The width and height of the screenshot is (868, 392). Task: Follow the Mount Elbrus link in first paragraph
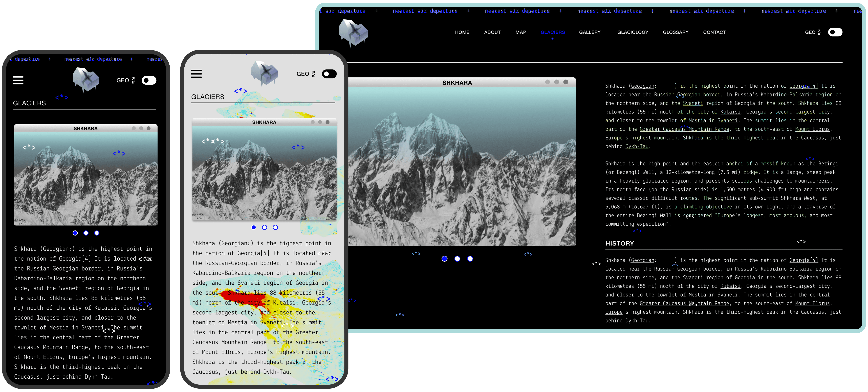(x=812, y=129)
